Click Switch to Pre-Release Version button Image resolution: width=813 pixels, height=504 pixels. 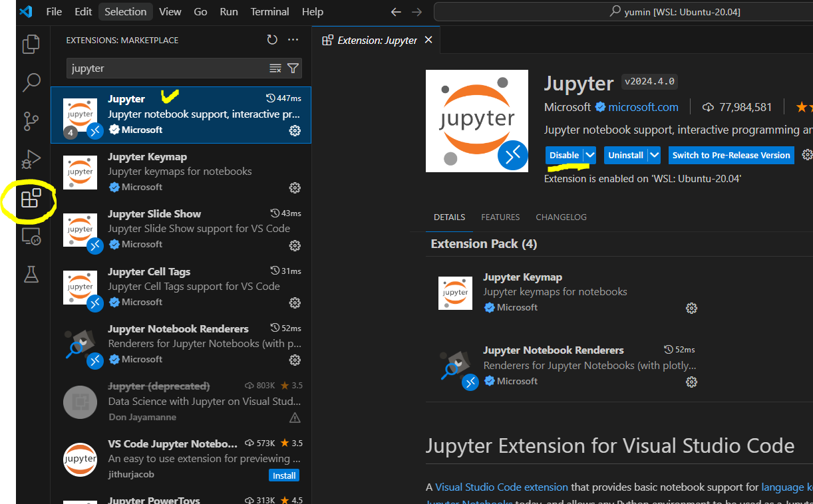pyautogui.click(x=731, y=155)
